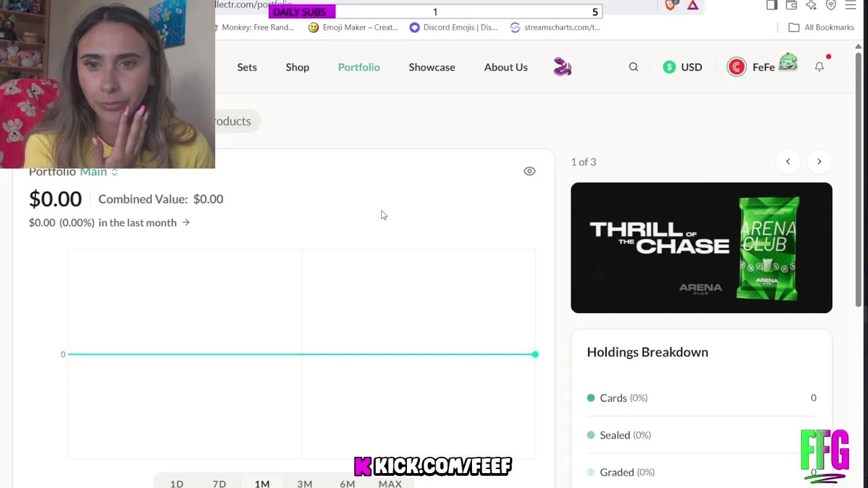
Task: Open the USD currency selector
Action: pyautogui.click(x=683, y=67)
